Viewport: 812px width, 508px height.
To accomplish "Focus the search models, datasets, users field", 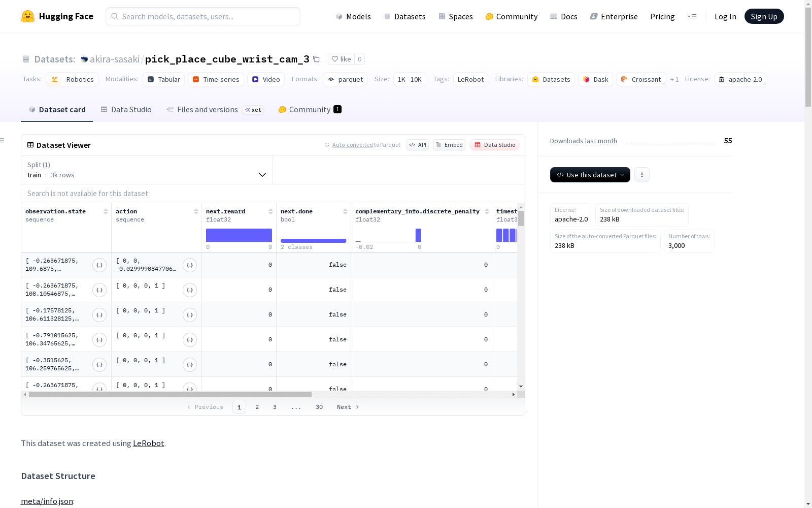I will coord(203,16).
